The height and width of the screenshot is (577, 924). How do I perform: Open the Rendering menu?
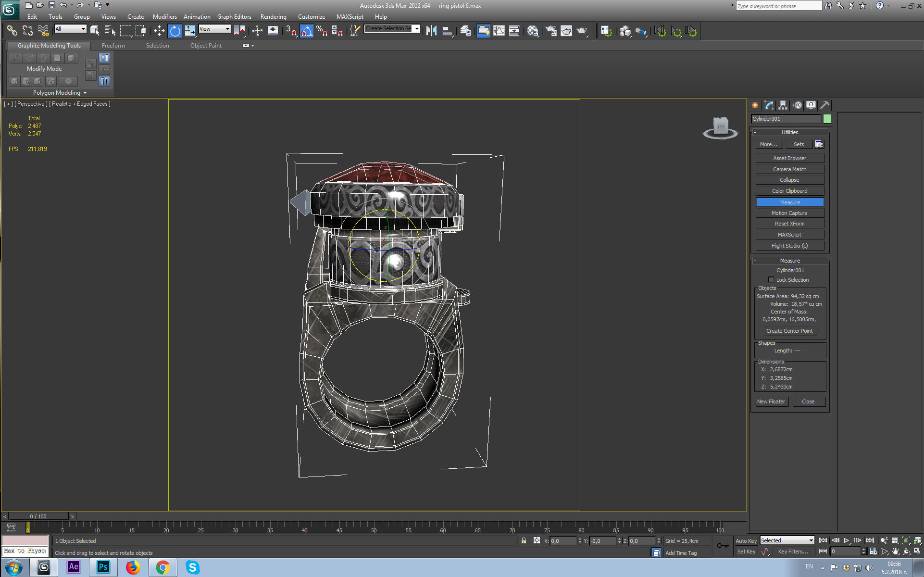(274, 17)
